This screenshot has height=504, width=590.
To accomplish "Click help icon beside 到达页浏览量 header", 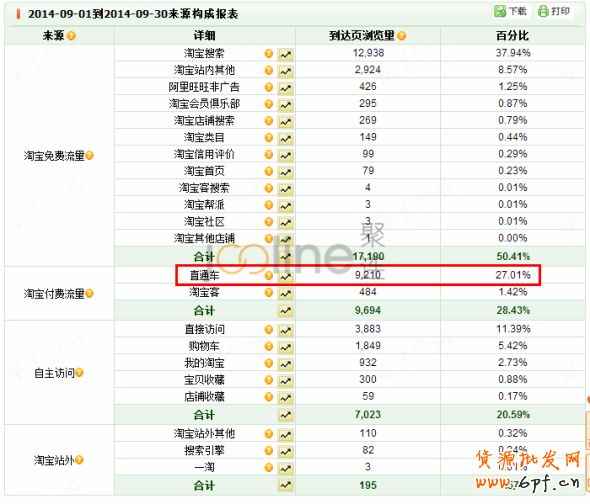I will [x=401, y=36].
